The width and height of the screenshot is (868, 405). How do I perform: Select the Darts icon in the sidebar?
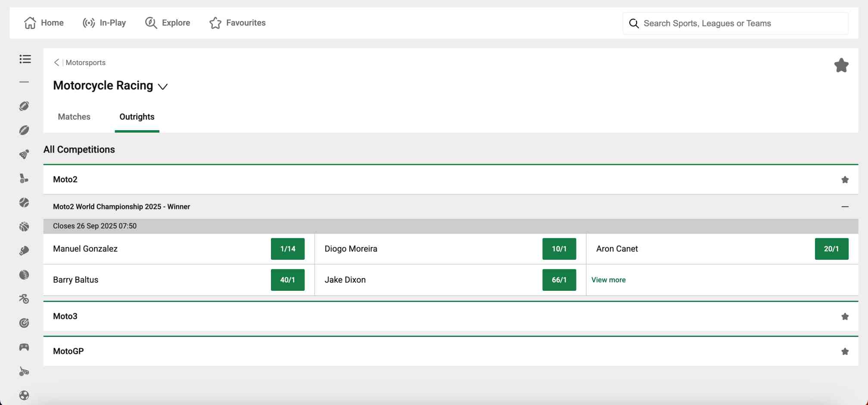[25, 322]
